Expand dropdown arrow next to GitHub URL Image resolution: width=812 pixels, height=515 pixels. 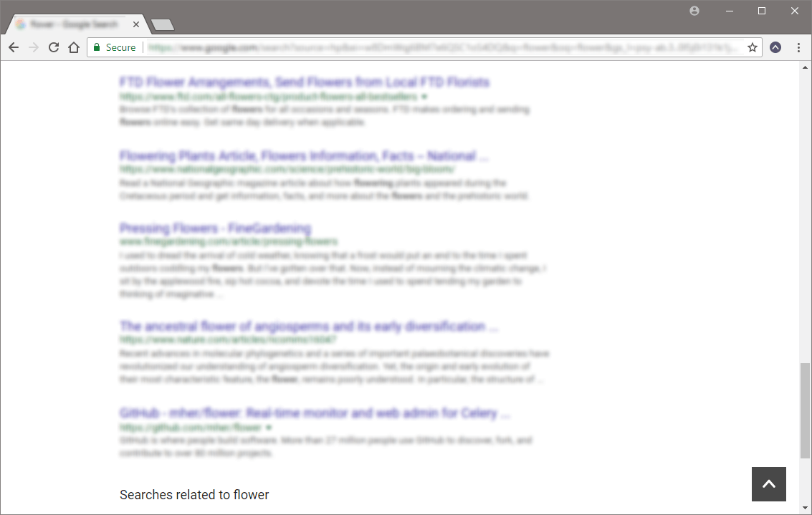269,428
